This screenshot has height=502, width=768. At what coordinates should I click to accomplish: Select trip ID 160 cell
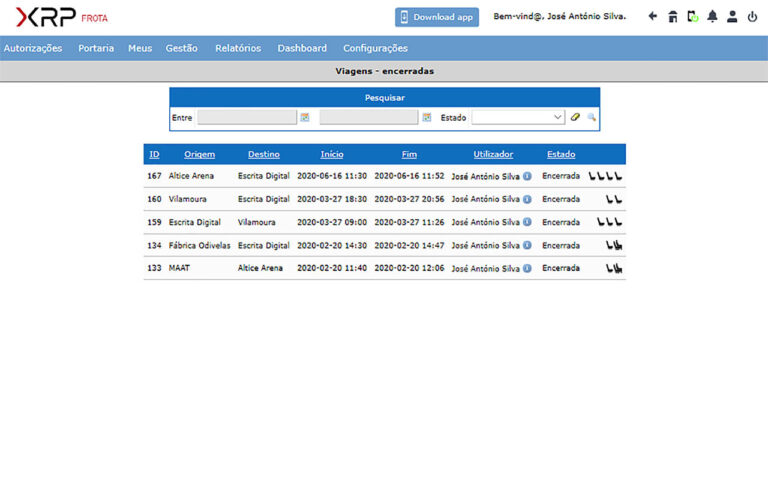[x=154, y=199]
